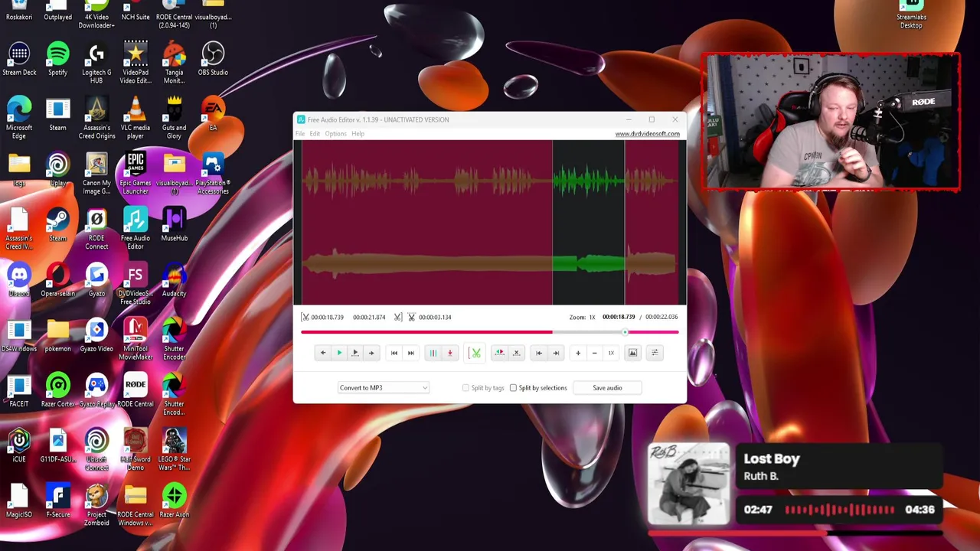980x551 pixels.
Task: Open MuseHub desktop shortcut
Action: coord(174,225)
